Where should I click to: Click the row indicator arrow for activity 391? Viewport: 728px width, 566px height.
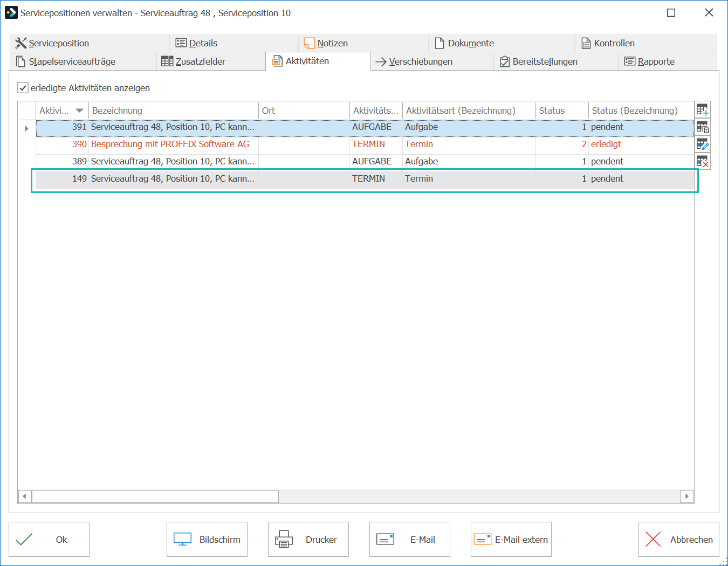point(26,128)
